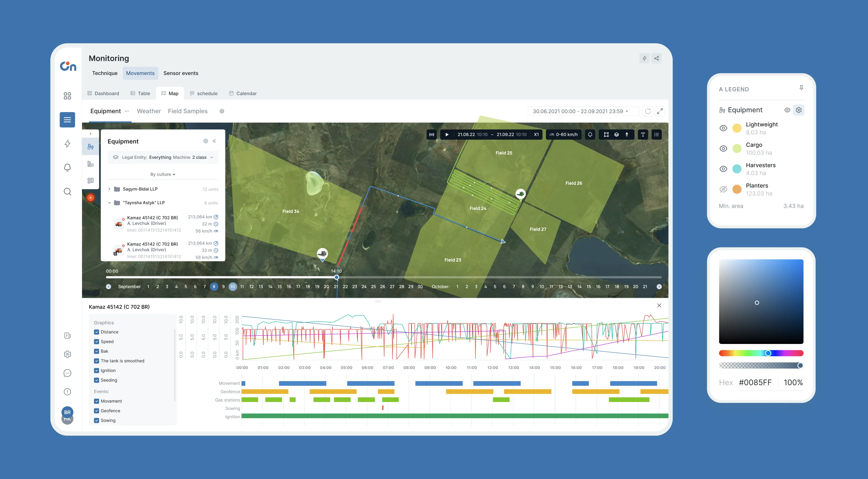Toggle text labels with the T icon
868x479 pixels.
pyautogui.click(x=643, y=134)
